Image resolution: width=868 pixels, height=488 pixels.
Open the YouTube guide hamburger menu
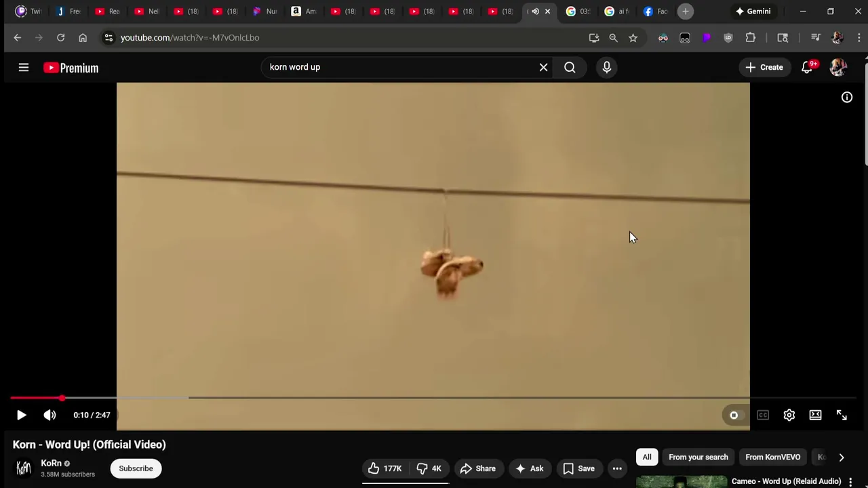tap(24, 67)
